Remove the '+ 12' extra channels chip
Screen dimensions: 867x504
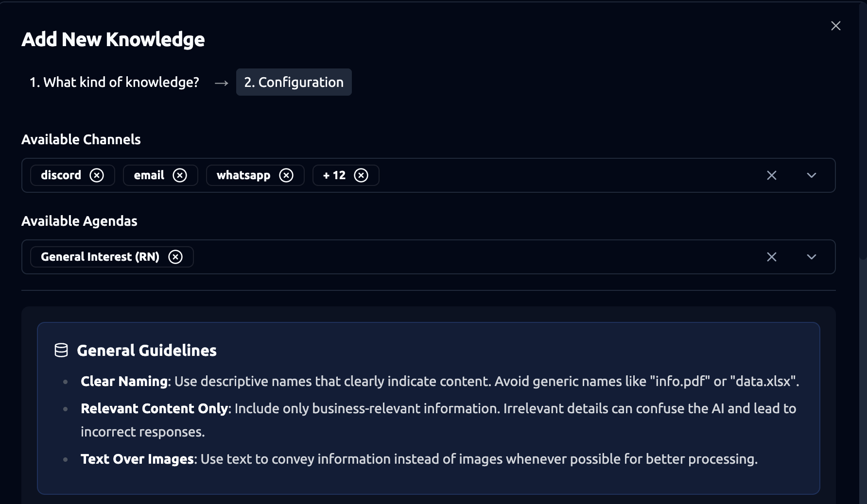point(361,175)
